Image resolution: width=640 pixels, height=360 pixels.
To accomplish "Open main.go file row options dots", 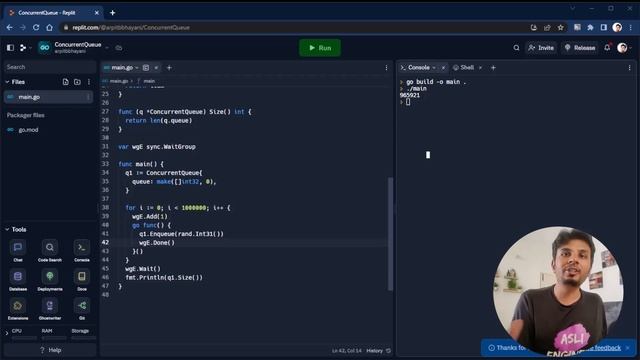I will 88,97.
